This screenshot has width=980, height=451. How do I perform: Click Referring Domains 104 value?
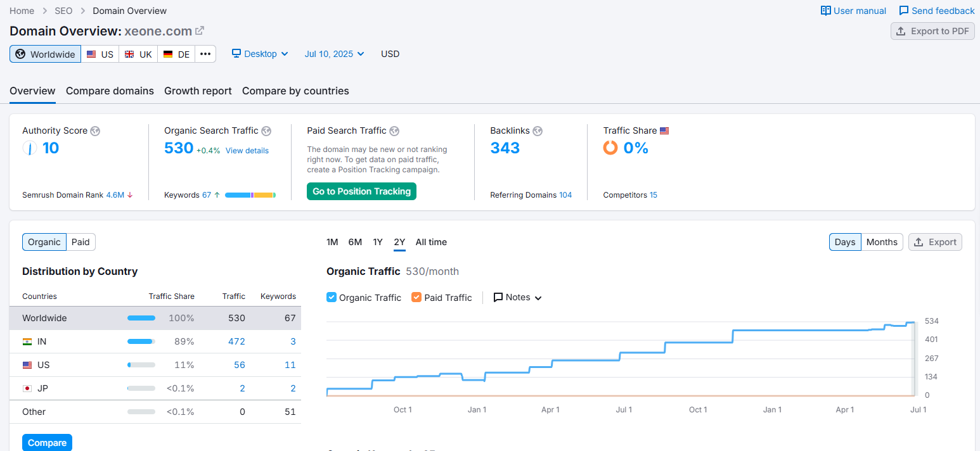[x=565, y=195]
